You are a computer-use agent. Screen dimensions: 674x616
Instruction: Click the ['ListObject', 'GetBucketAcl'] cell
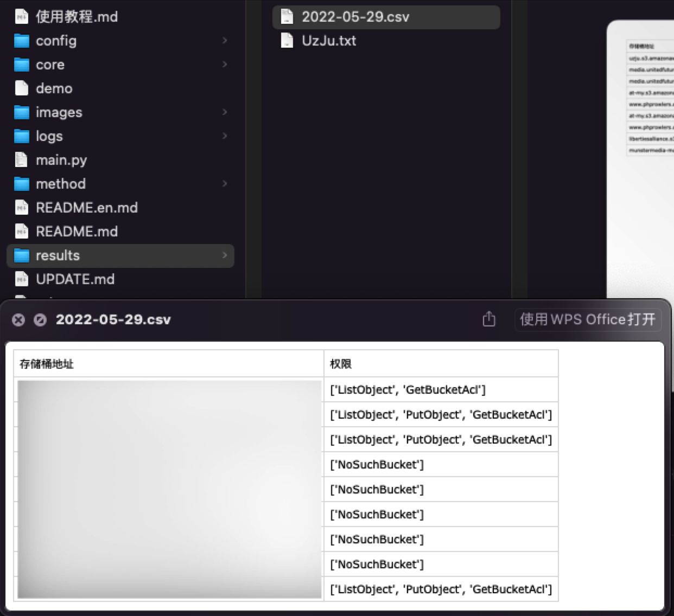click(x=441, y=390)
